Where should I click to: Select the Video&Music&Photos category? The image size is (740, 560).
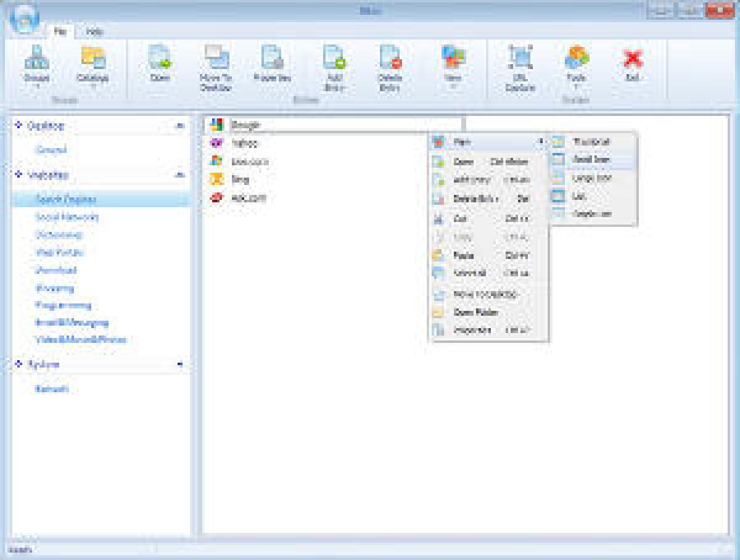[x=81, y=340]
